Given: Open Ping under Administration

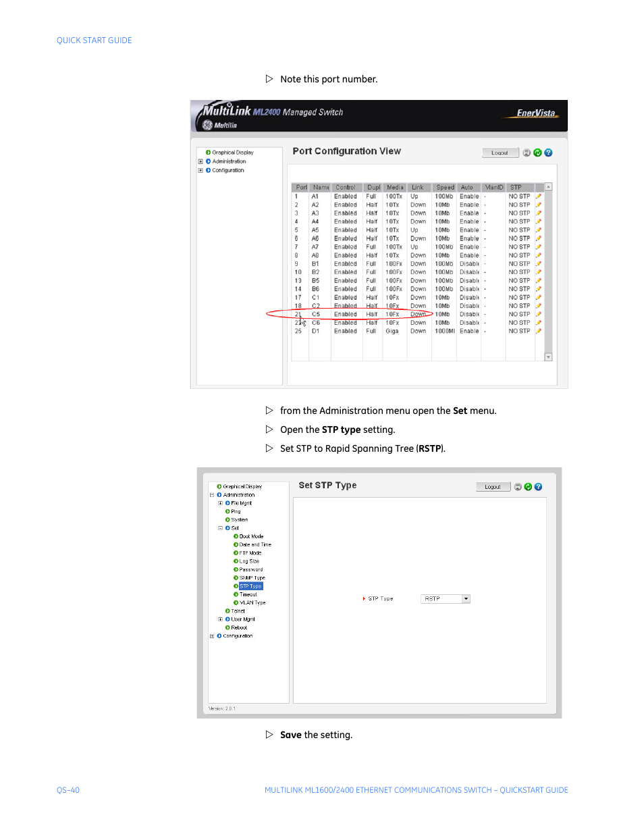Looking at the screenshot, I should (x=236, y=512).
